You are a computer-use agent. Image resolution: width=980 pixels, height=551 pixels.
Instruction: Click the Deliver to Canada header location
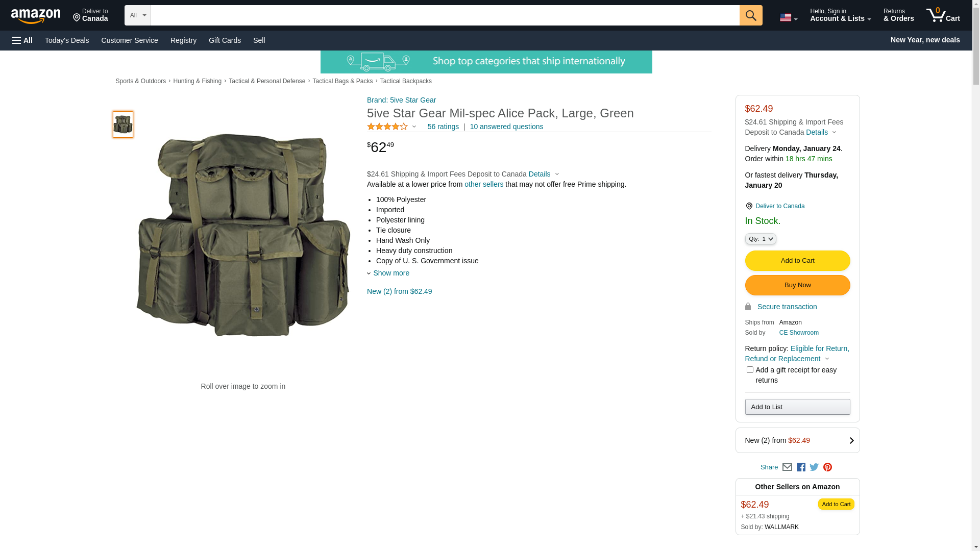click(90, 15)
